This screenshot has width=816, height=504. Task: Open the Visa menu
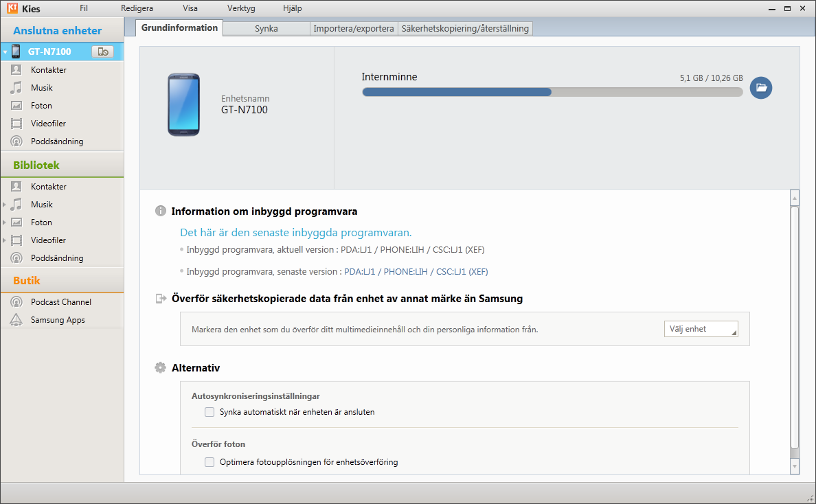pyautogui.click(x=190, y=8)
